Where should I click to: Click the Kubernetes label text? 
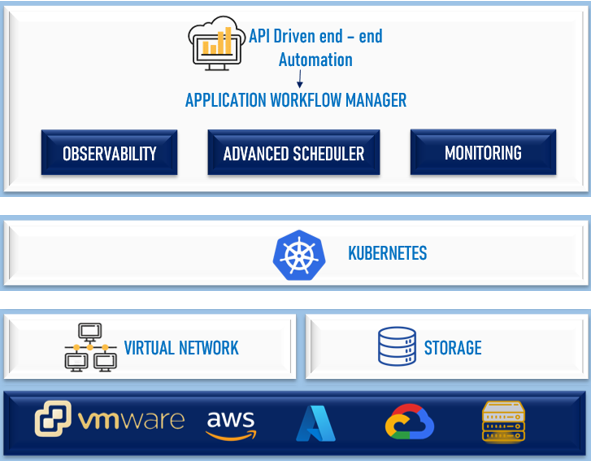[387, 253]
